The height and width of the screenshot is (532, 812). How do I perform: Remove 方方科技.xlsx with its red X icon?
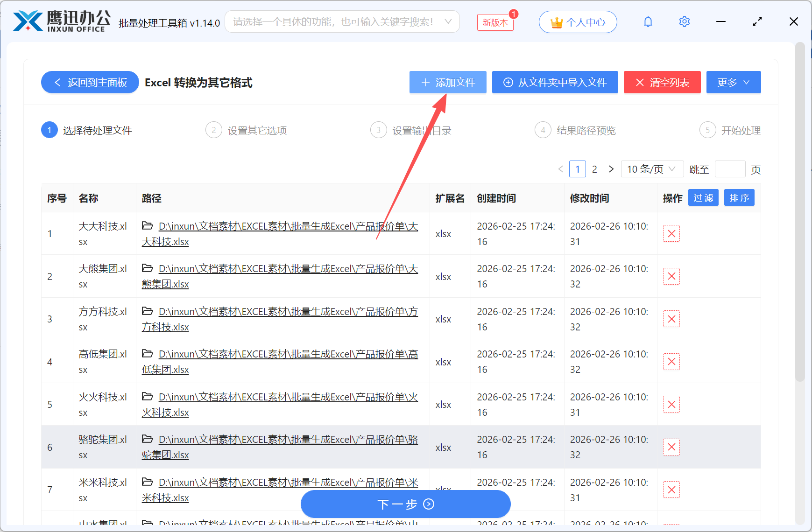[671, 319]
